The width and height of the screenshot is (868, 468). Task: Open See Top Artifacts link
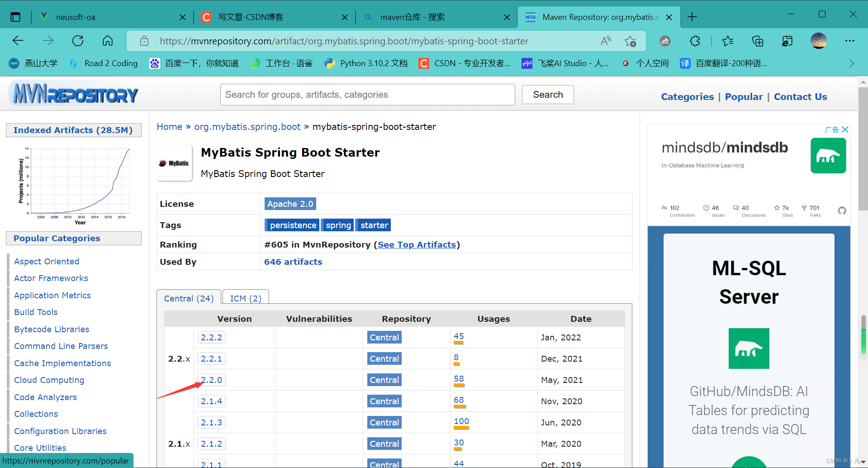tap(417, 244)
